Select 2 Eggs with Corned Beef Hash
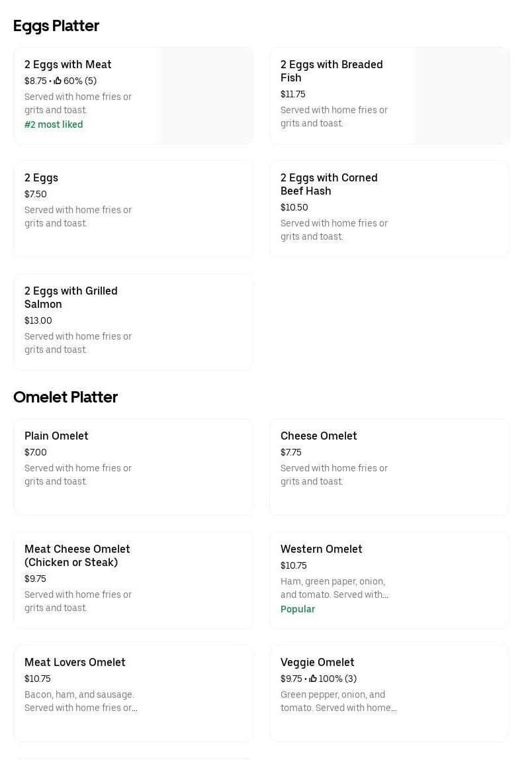Viewport: 532px width, 760px height. (329, 184)
